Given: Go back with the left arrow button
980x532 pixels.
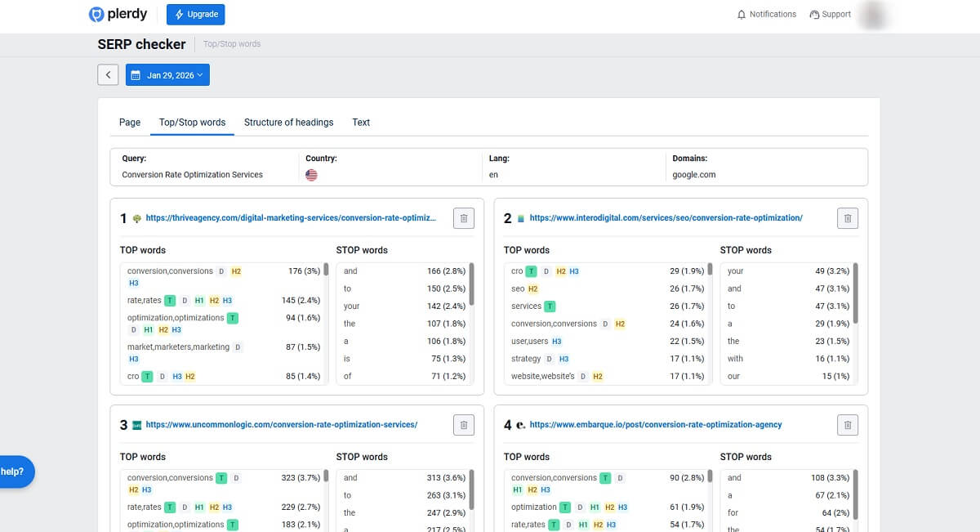Looking at the screenshot, I should coord(108,75).
